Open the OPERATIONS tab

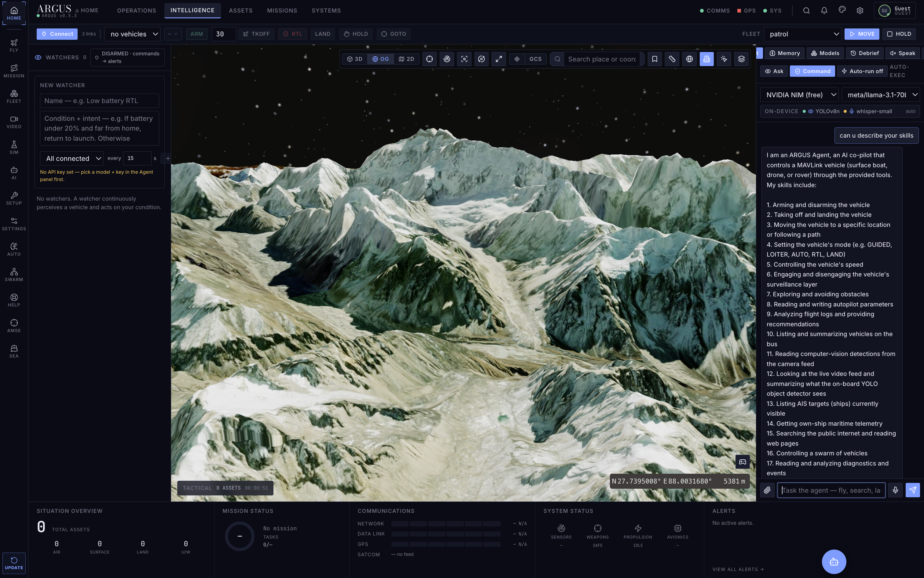[136, 11]
